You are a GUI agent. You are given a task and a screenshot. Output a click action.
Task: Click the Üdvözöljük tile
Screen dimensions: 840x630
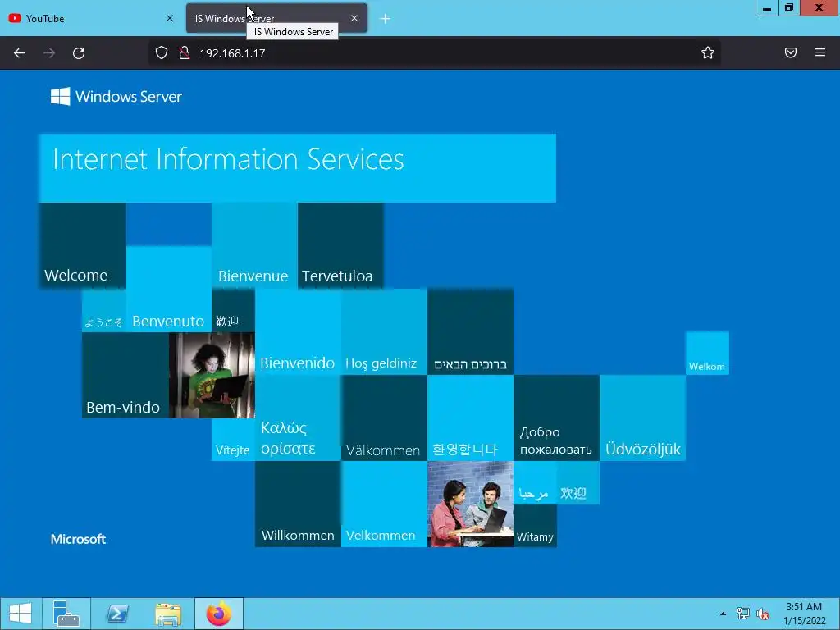643,418
